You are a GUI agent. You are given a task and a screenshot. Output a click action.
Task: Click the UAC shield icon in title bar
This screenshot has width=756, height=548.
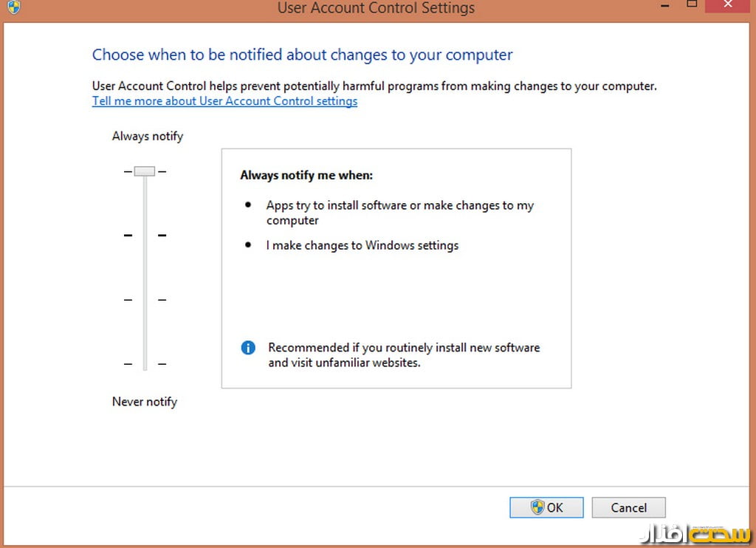coord(13,7)
